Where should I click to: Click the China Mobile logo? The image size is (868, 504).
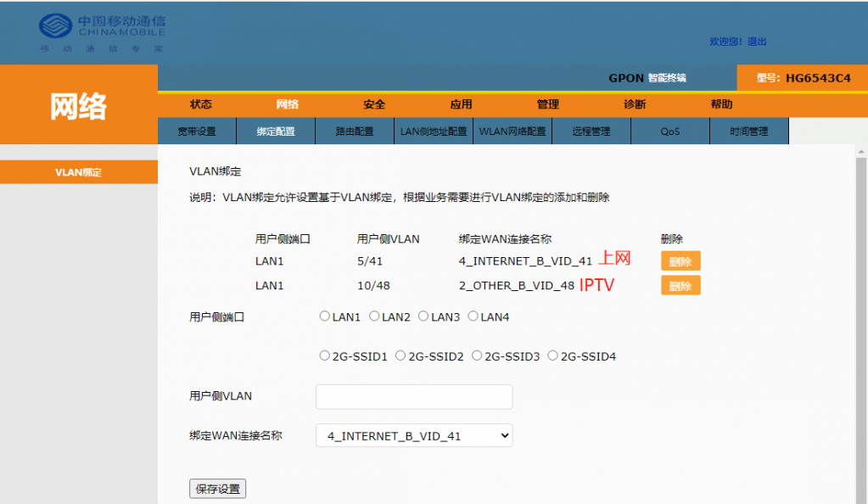point(101,32)
